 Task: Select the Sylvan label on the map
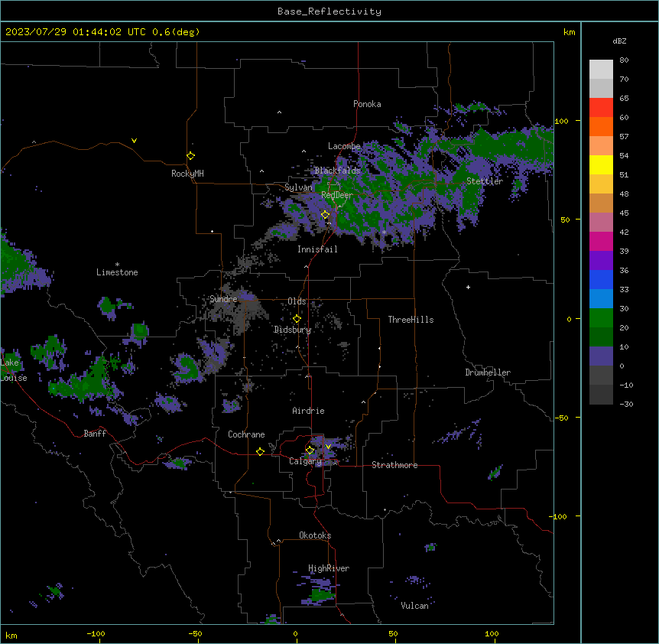click(298, 187)
